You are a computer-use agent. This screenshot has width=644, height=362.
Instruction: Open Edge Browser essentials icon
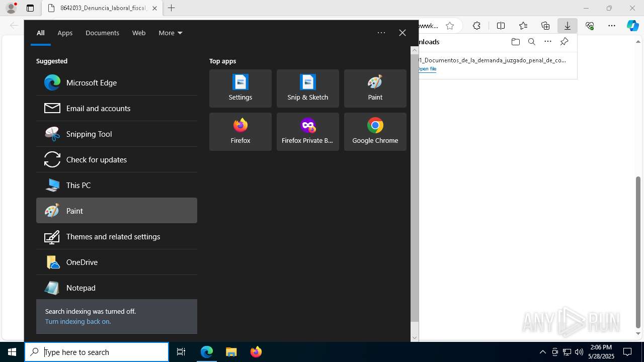point(590,26)
